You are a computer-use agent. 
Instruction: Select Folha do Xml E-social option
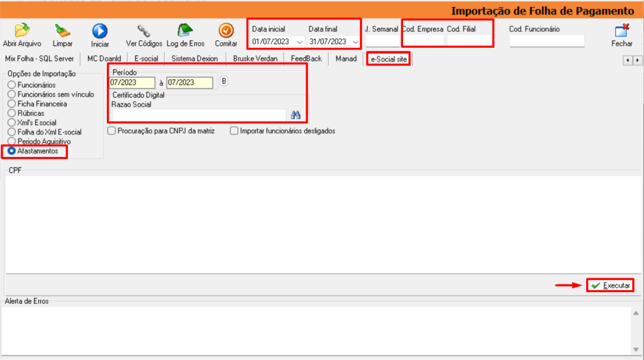coord(11,132)
